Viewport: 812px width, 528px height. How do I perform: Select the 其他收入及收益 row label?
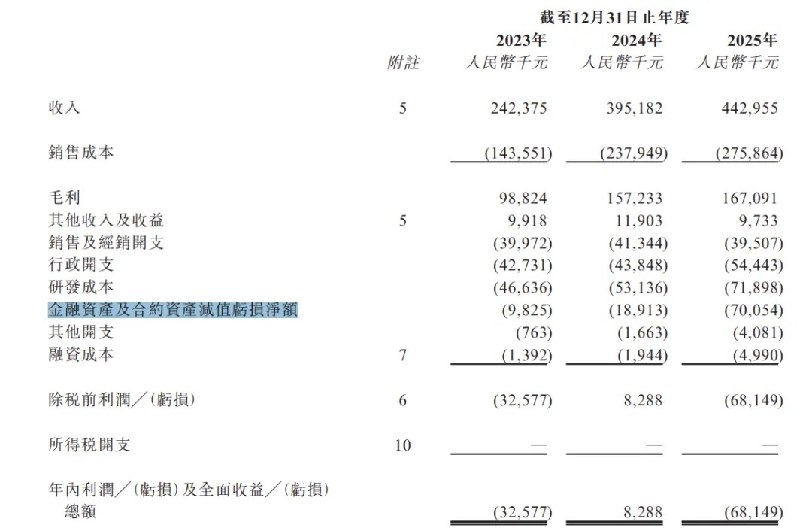(x=106, y=220)
